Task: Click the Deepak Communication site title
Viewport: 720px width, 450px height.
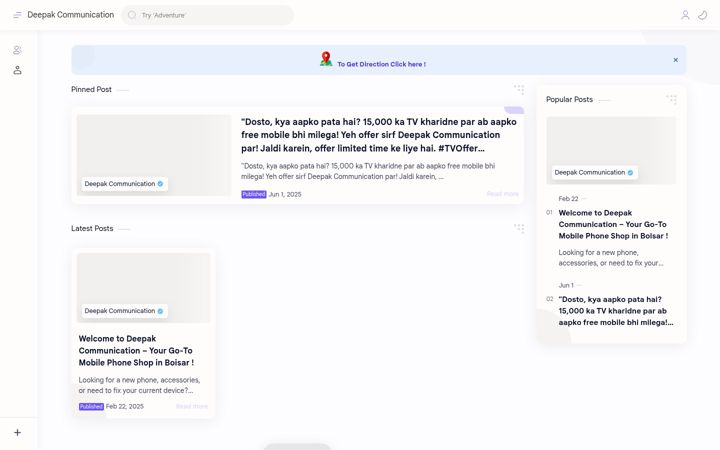Action: click(71, 15)
